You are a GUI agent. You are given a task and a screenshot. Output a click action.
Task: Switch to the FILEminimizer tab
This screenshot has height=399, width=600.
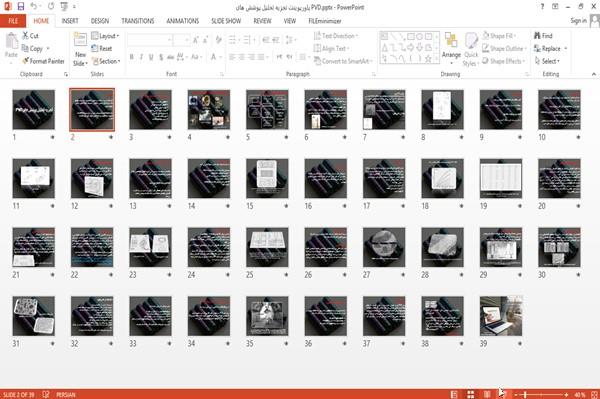(325, 21)
